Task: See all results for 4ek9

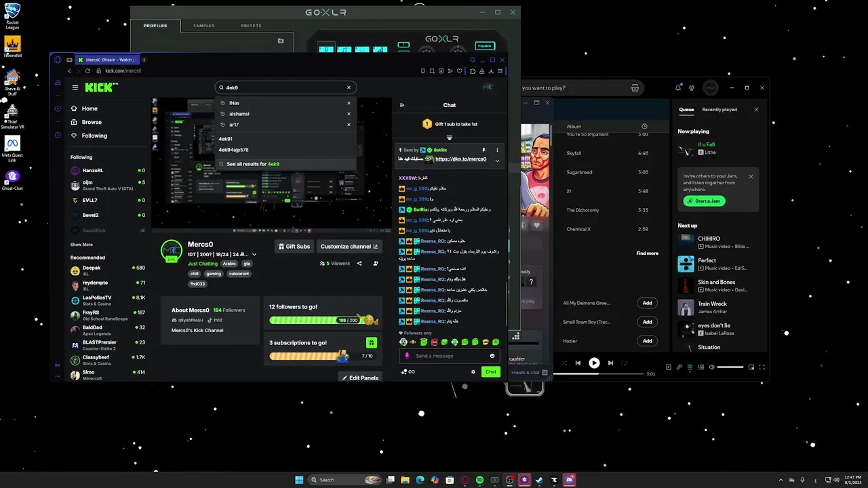Action: [x=285, y=164]
